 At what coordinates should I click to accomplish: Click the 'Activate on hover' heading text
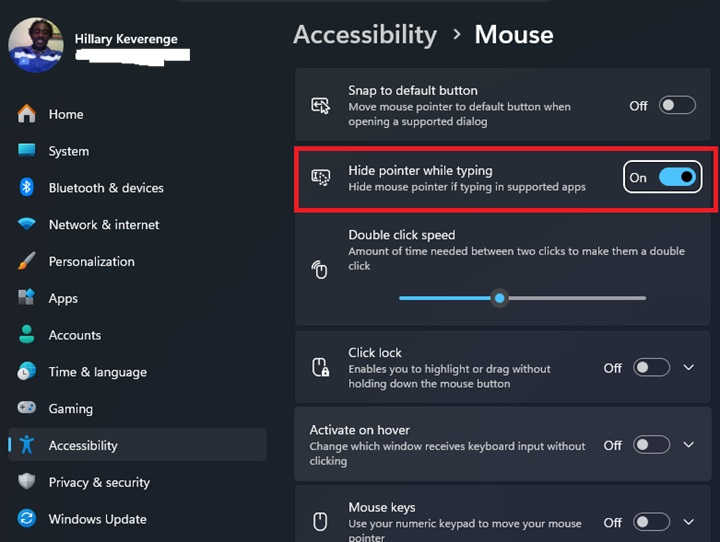tap(360, 430)
